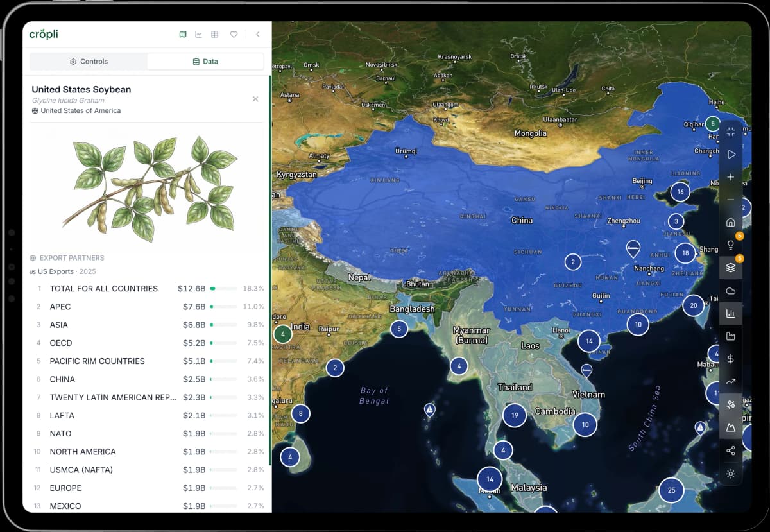Select the ASIA export partner row
Viewport: 770px width, 532px height.
click(x=148, y=325)
